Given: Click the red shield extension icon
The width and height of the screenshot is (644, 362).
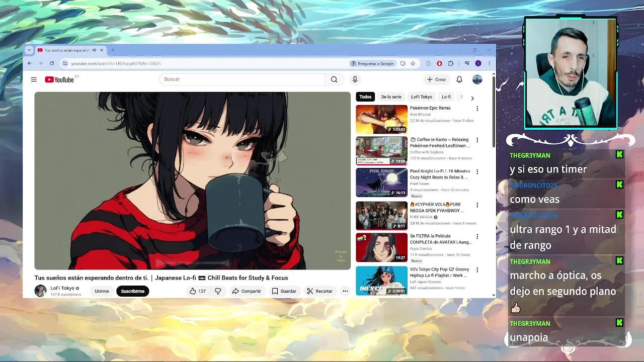Looking at the screenshot, I should (x=439, y=63).
